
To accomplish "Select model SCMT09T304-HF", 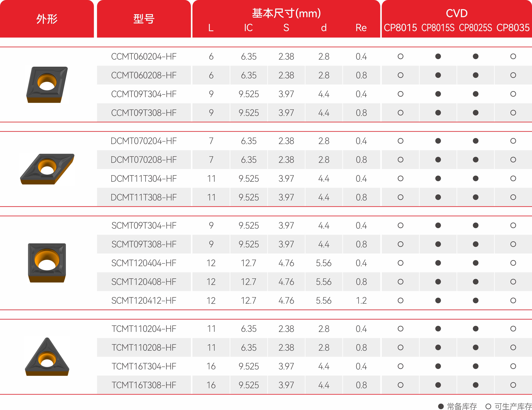I will pyautogui.click(x=144, y=225).
